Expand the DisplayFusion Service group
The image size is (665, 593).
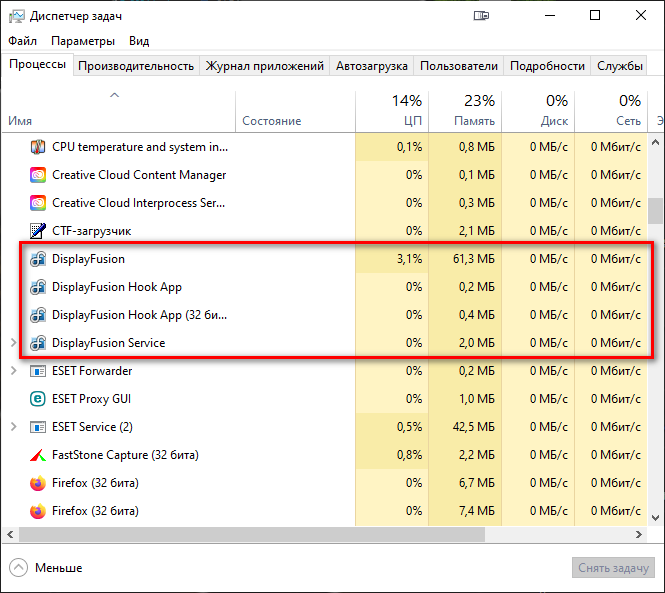[13, 343]
